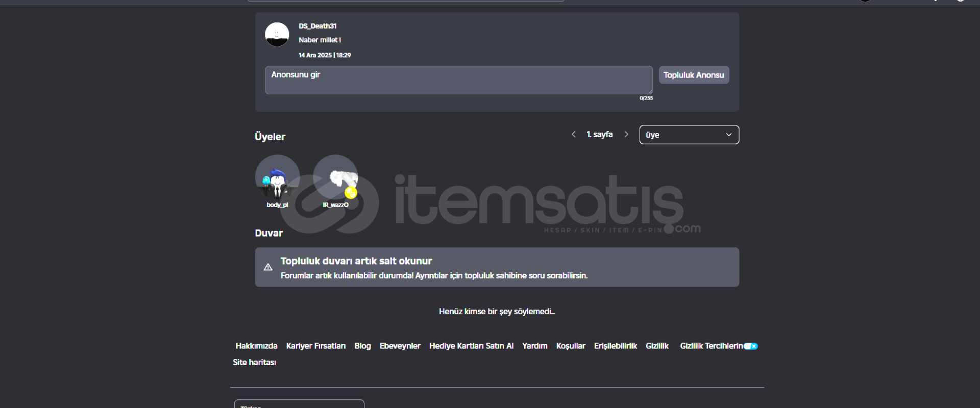Click the privacy choices toggle icon
The width and height of the screenshot is (980, 408).
coord(751,346)
